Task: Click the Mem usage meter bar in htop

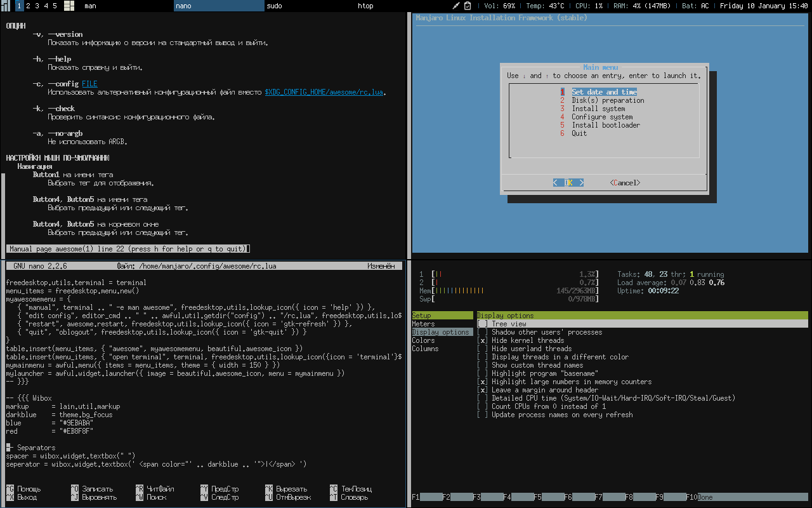Action: pyautogui.click(x=509, y=291)
